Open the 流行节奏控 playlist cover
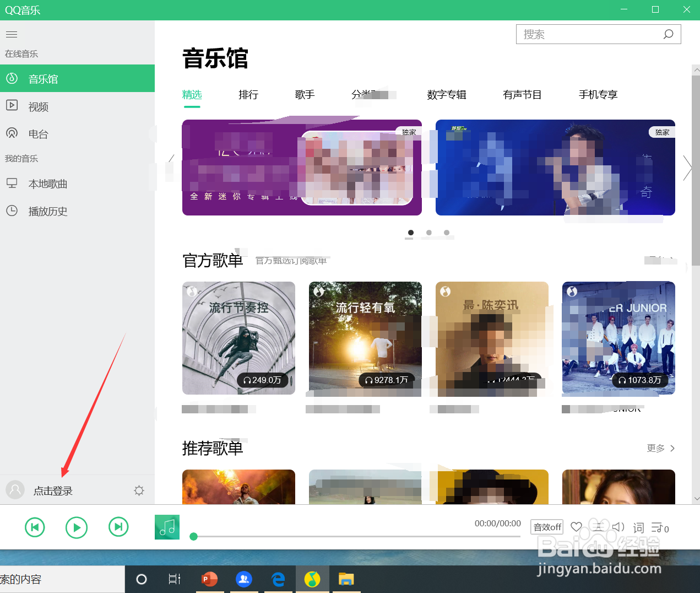Screen dimensions: 700x593 pos(238,338)
